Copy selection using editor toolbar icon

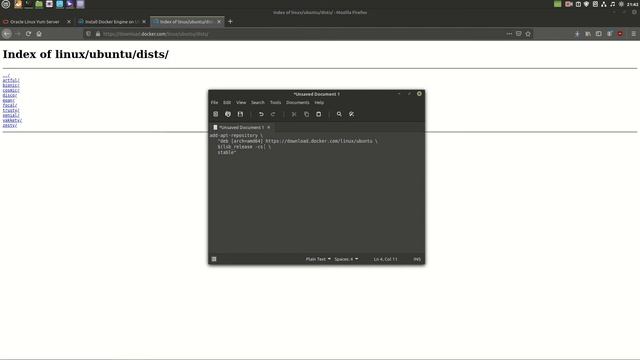click(306, 114)
